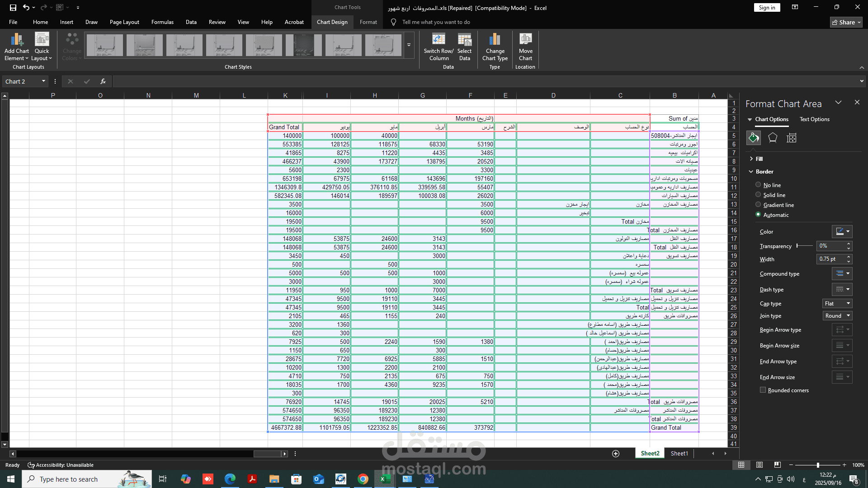
Task: Open the Name Box dropdown arrow
Action: coord(43,81)
